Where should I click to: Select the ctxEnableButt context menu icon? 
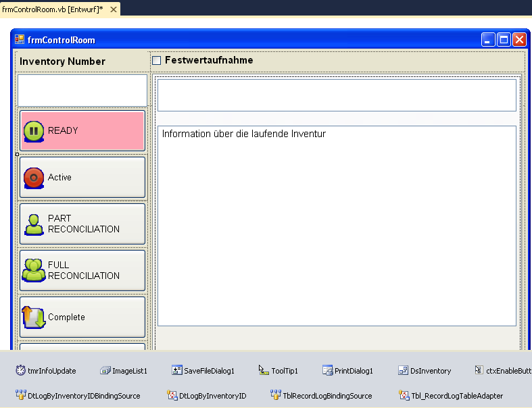point(479,370)
